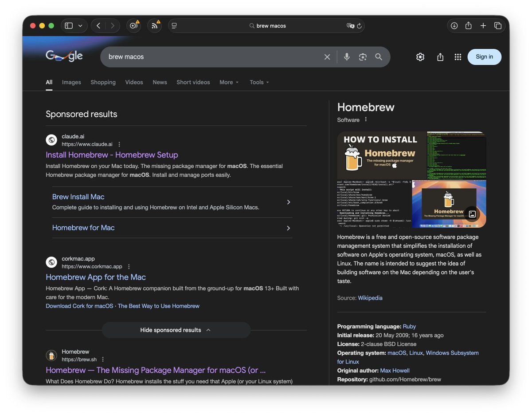This screenshot has width=532, height=415.
Task: Open three-dot menu next to claude.ai URL
Action: (x=119, y=144)
